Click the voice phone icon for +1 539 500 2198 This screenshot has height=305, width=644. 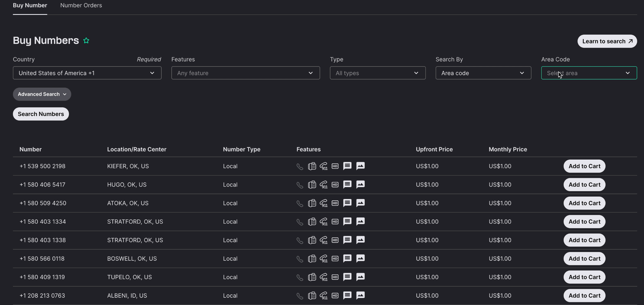point(300,167)
